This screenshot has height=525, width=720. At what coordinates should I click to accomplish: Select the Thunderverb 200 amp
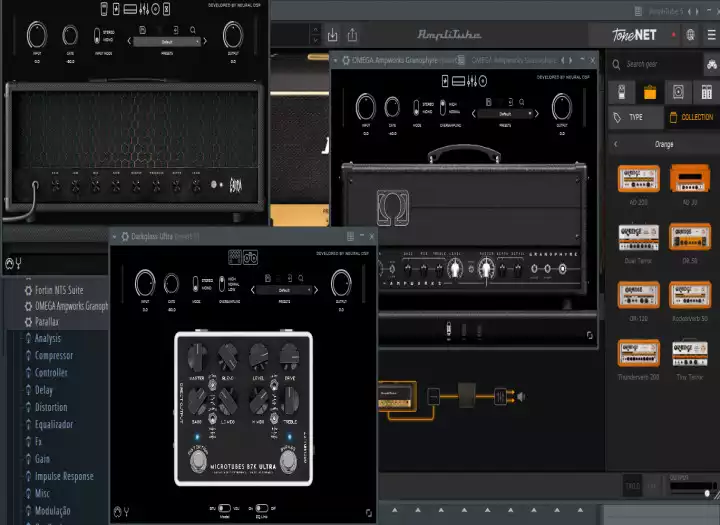[x=638, y=353]
